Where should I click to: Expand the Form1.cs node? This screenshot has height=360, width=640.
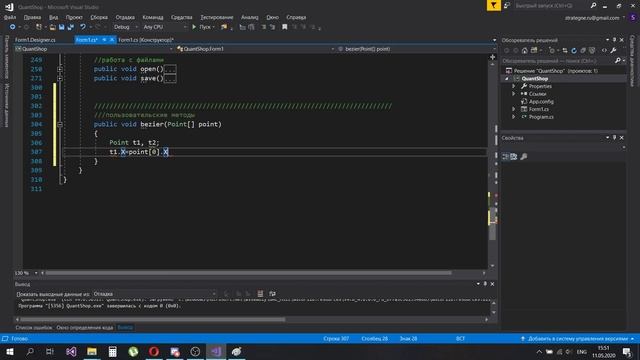click(514, 109)
